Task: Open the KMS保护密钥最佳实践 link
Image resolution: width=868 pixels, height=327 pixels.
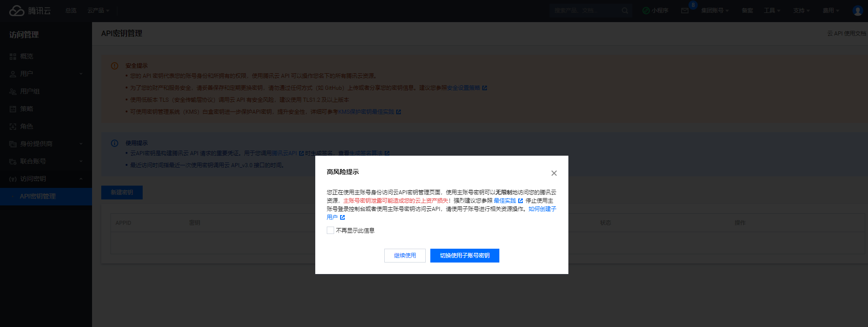Action: point(366,112)
